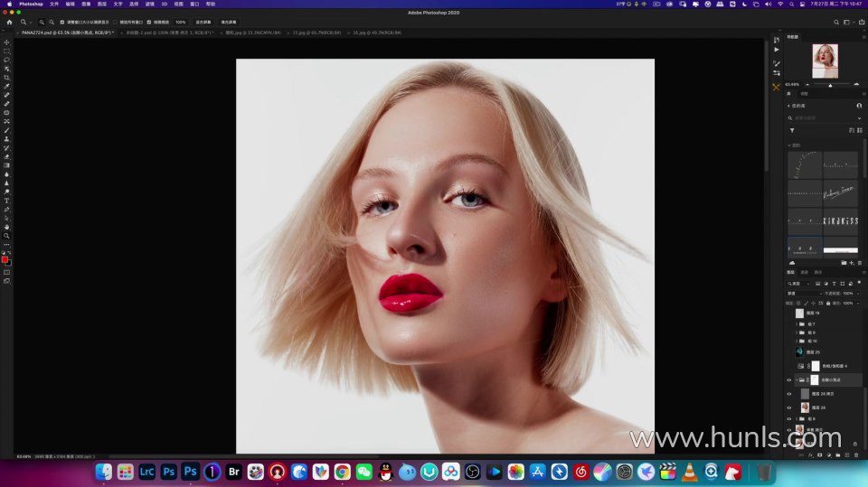This screenshot has width=868, height=487.
Task: Select the Clone Stamp tool
Action: point(6,139)
